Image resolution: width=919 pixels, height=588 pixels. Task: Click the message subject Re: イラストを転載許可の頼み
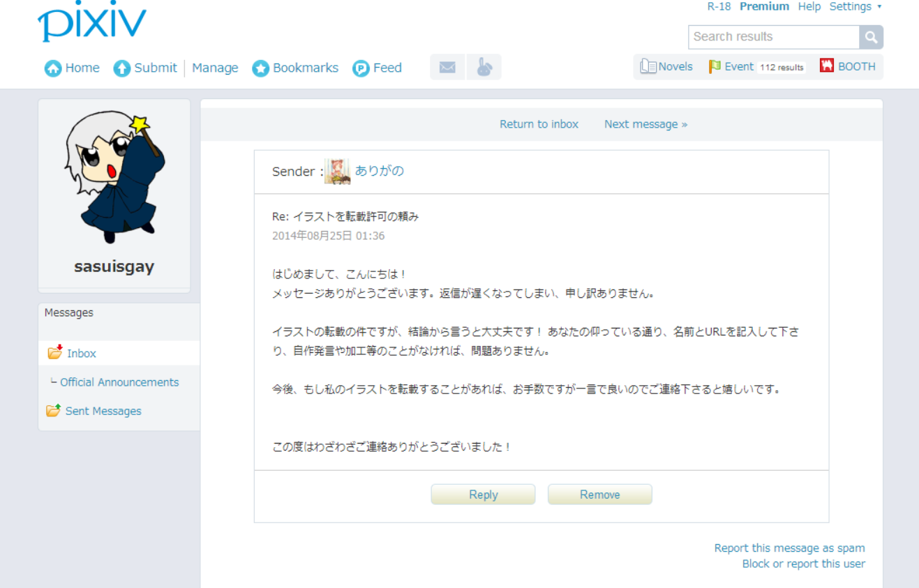pyautogui.click(x=345, y=217)
